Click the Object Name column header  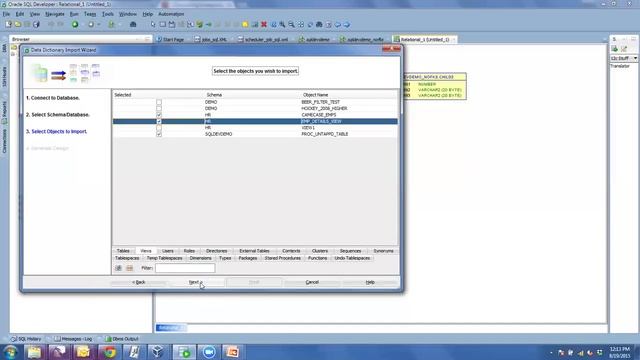coord(315,95)
